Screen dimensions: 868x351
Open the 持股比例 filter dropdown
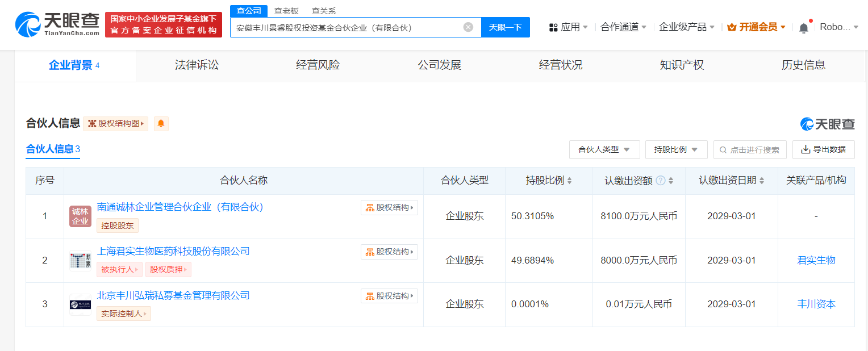(x=676, y=150)
